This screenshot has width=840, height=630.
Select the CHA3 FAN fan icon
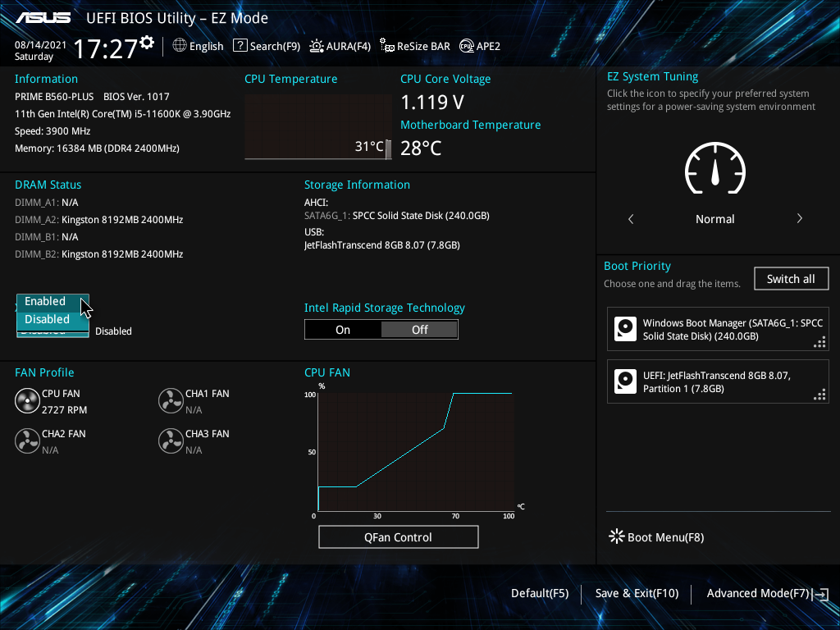click(171, 441)
